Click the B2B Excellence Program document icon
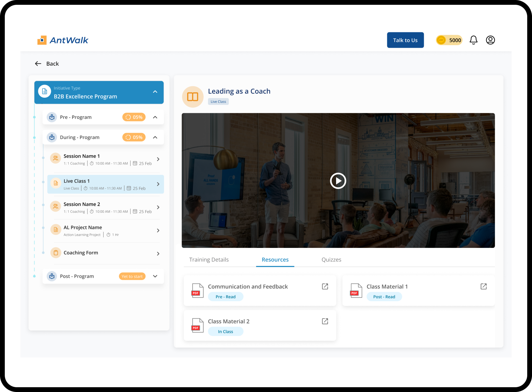This screenshot has width=532, height=392. (45, 91)
